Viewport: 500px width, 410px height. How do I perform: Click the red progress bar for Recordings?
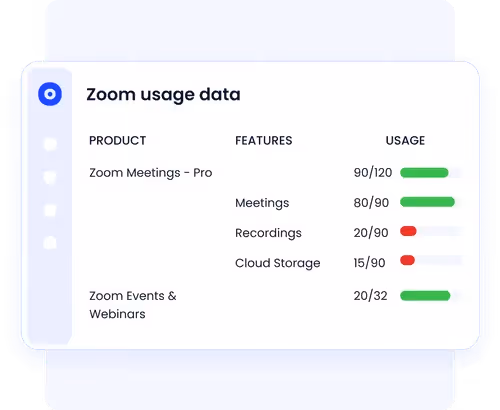tap(408, 231)
